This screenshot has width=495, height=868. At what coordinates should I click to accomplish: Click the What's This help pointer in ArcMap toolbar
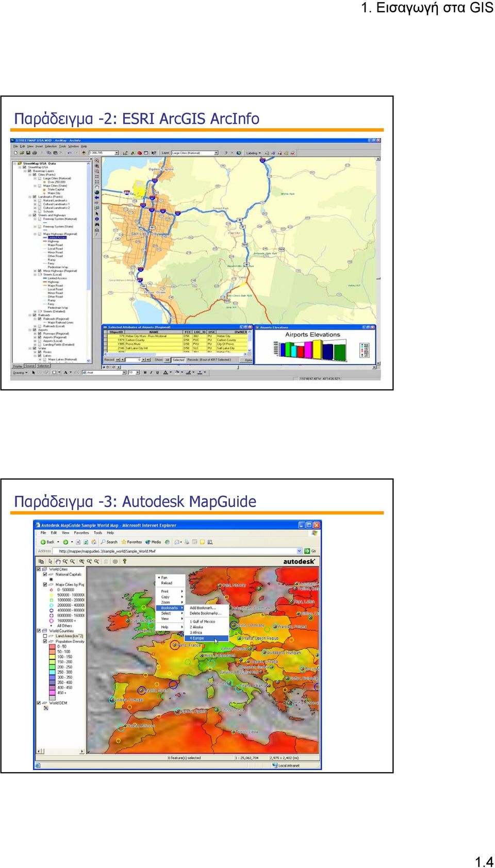(154, 153)
